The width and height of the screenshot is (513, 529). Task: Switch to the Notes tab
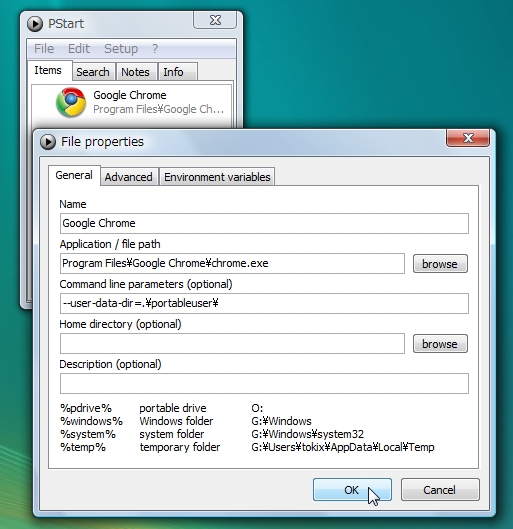(x=136, y=72)
